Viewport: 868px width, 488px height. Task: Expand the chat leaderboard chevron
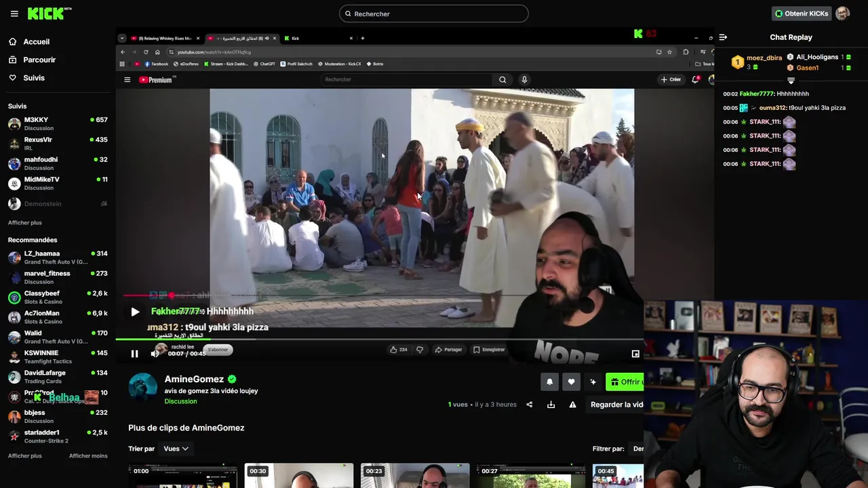coord(791,81)
